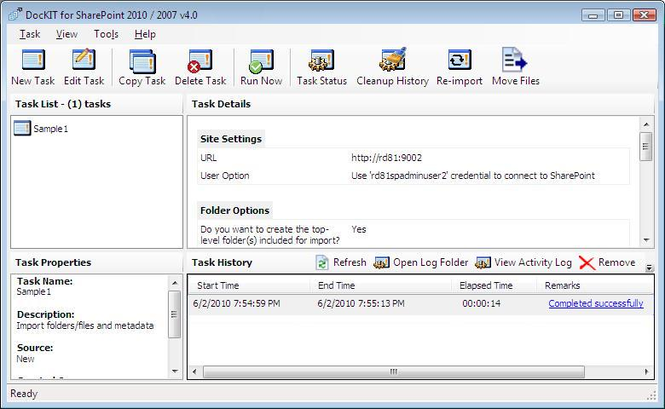The image size is (665, 409).
Task: Click Task History right scroll arrow
Action: coord(646,372)
